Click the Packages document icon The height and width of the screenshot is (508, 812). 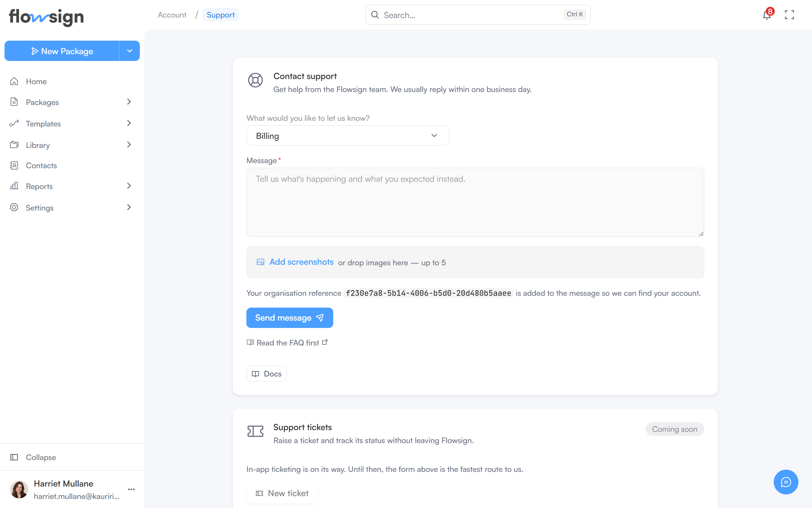coord(14,102)
